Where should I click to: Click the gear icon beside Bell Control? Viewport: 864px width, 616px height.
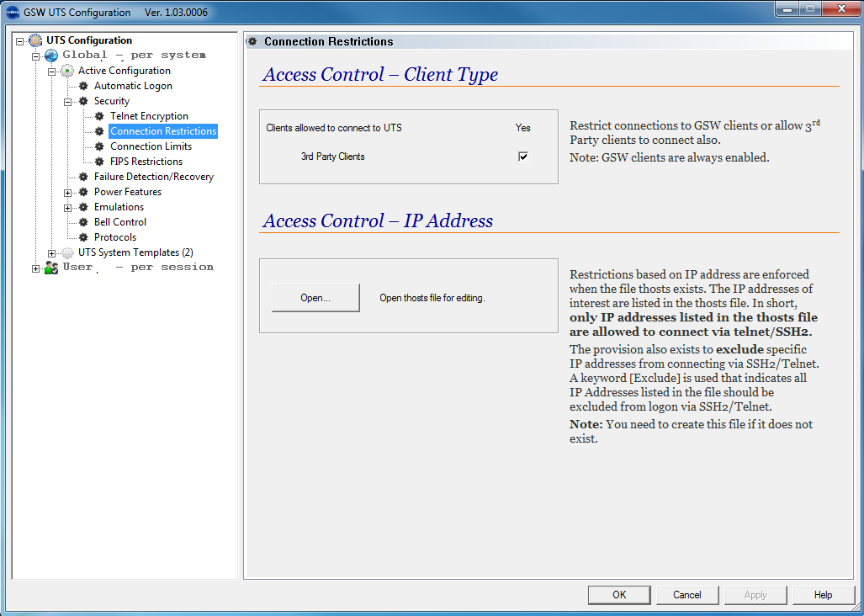tap(83, 222)
